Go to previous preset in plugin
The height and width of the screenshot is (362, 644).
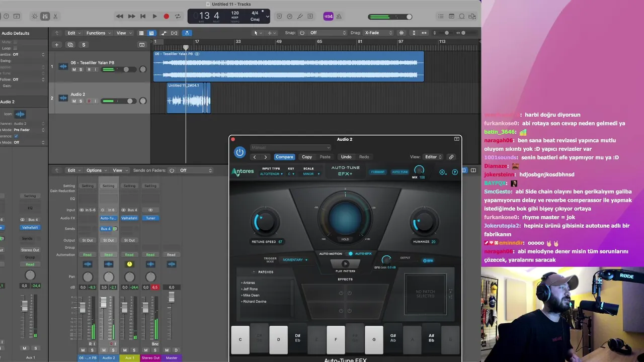[x=255, y=157]
